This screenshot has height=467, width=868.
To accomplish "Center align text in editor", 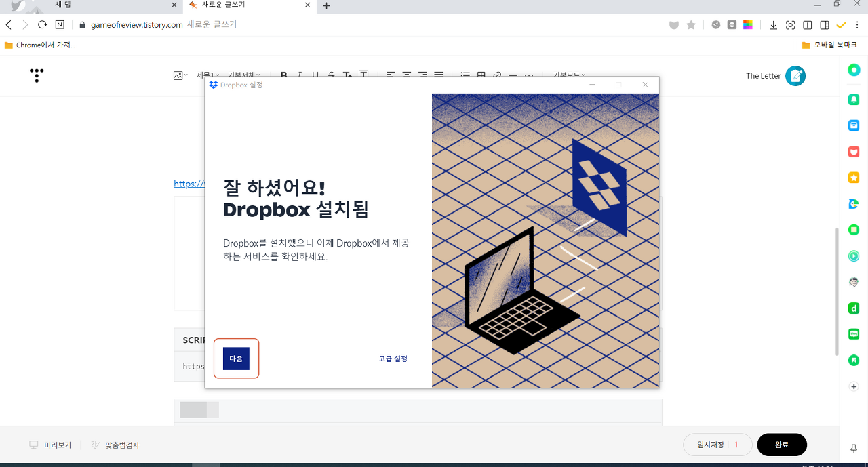I will [407, 75].
